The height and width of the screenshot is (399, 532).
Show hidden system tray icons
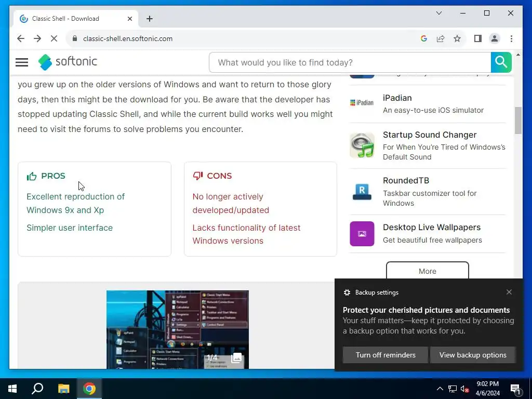[440, 389]
